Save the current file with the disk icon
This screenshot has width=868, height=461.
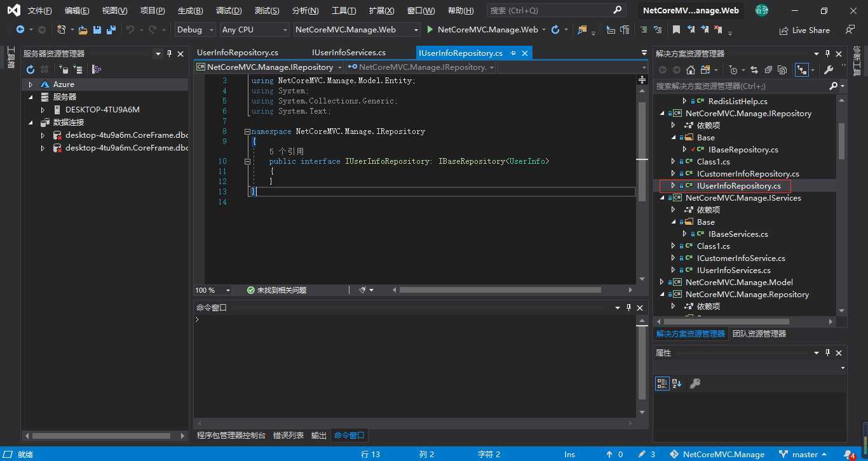click(97, 30)
